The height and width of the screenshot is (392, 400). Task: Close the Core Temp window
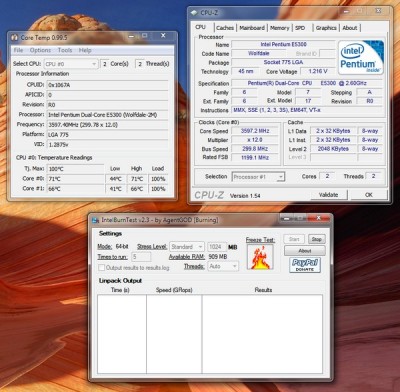click(163, 35)
